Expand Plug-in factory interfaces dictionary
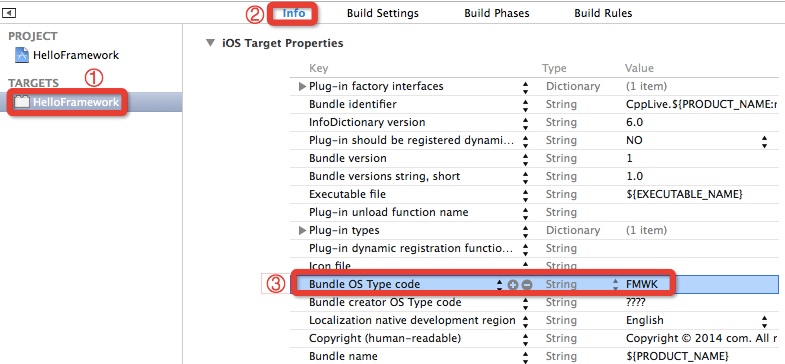Screen dimensions: 785x364 [302, 87]
